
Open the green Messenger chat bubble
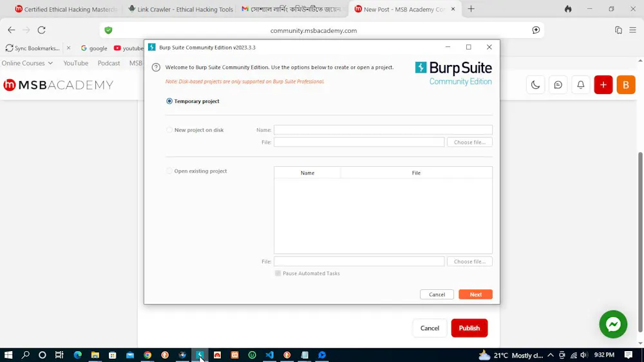[x=613, y=324]
